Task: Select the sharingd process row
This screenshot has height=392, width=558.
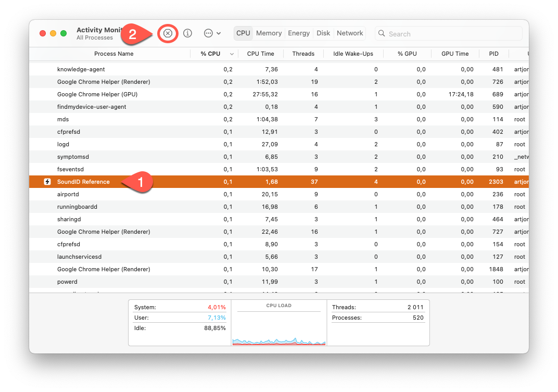Action: (x=279, y=219)
